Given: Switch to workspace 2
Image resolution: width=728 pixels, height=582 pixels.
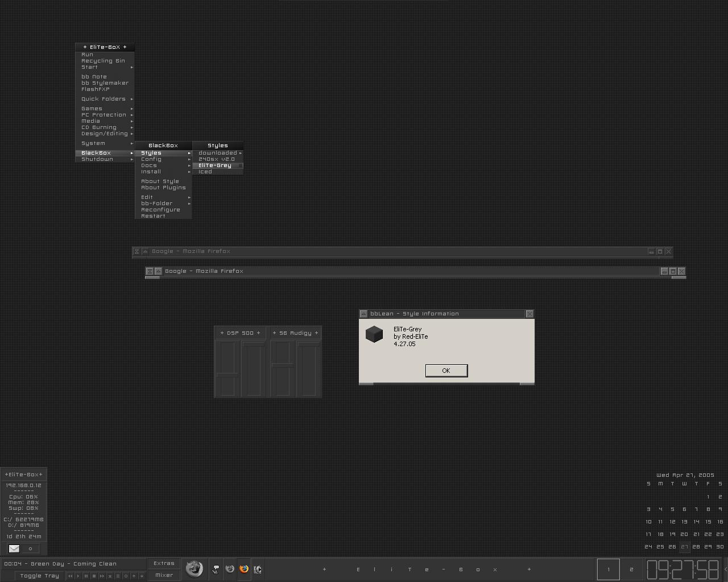Looking at the screenshot, I should 631,569.
